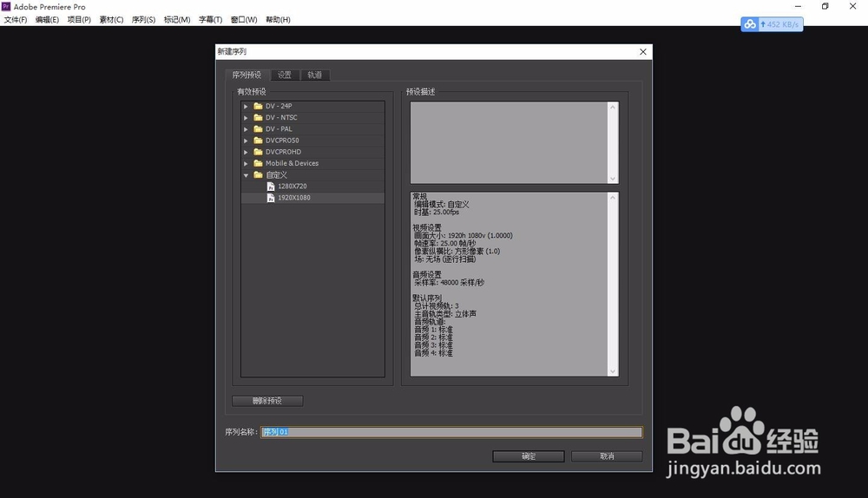Restore down the Premiere Pro window
868x498 pixels.
pyautogui.click(x=825, y=7)
